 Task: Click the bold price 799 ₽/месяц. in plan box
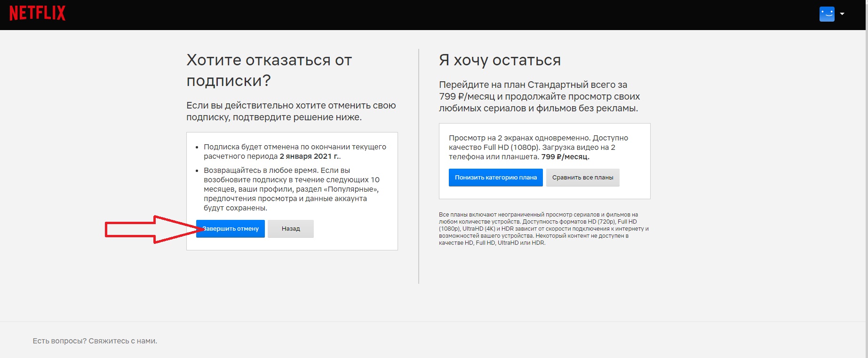click(x=565, y=157)
